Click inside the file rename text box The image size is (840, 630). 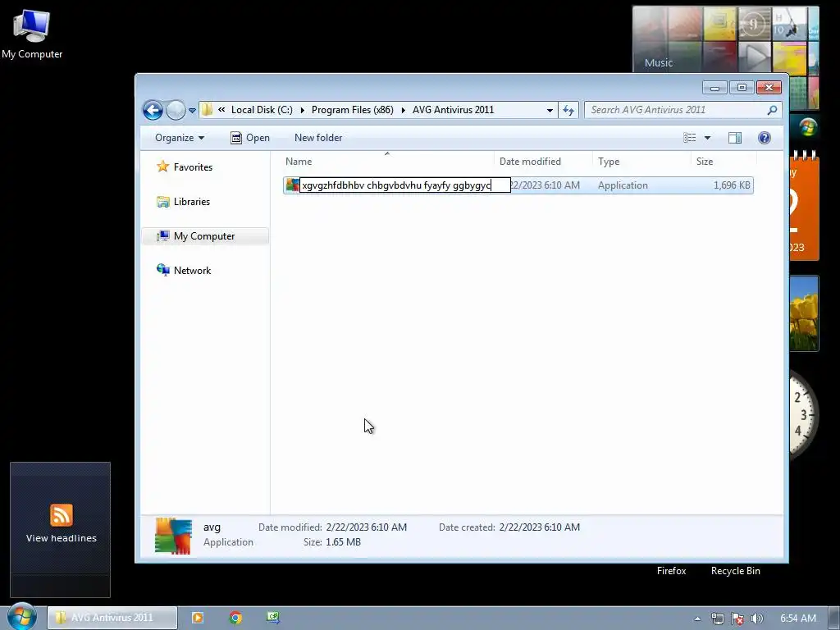coord(405,185)
